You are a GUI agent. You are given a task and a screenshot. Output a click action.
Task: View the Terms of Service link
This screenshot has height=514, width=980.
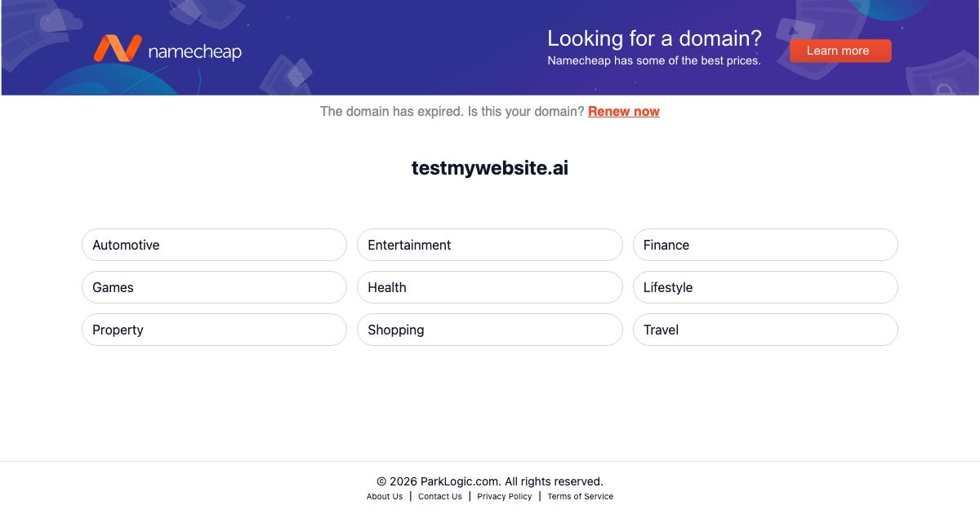tap(581, 496)
